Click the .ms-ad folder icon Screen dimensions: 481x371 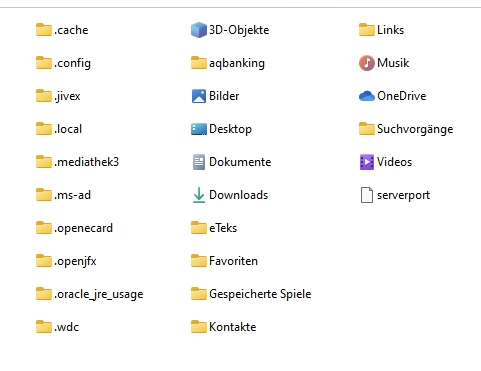(x=44, y=195)
